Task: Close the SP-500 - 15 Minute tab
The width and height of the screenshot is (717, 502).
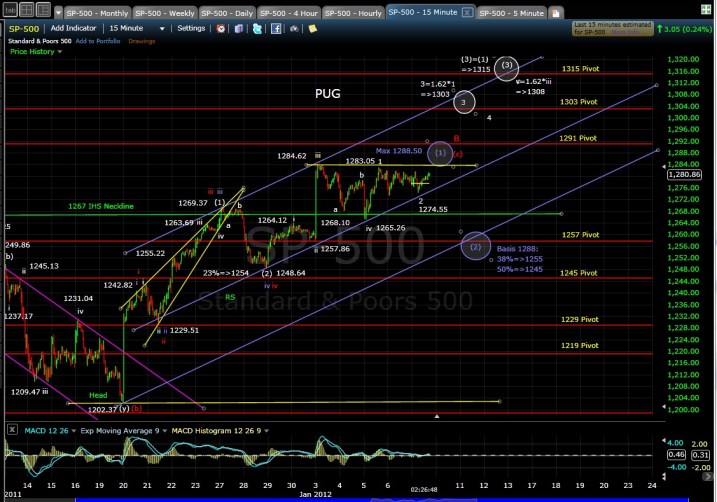Action: coord(467,12)
